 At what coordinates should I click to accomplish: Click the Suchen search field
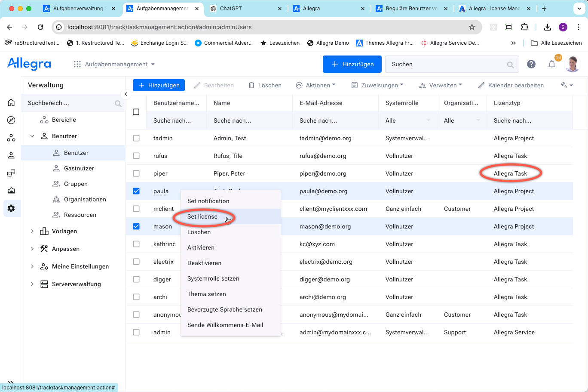[447, 64]
